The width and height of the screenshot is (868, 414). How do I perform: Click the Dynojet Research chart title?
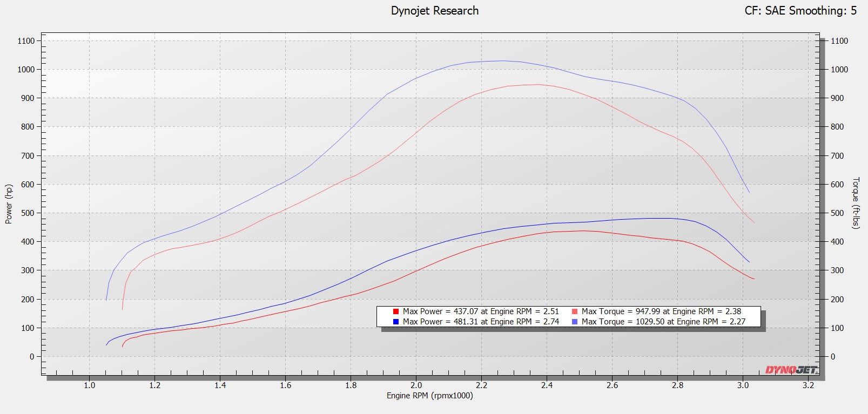point(435,11)
